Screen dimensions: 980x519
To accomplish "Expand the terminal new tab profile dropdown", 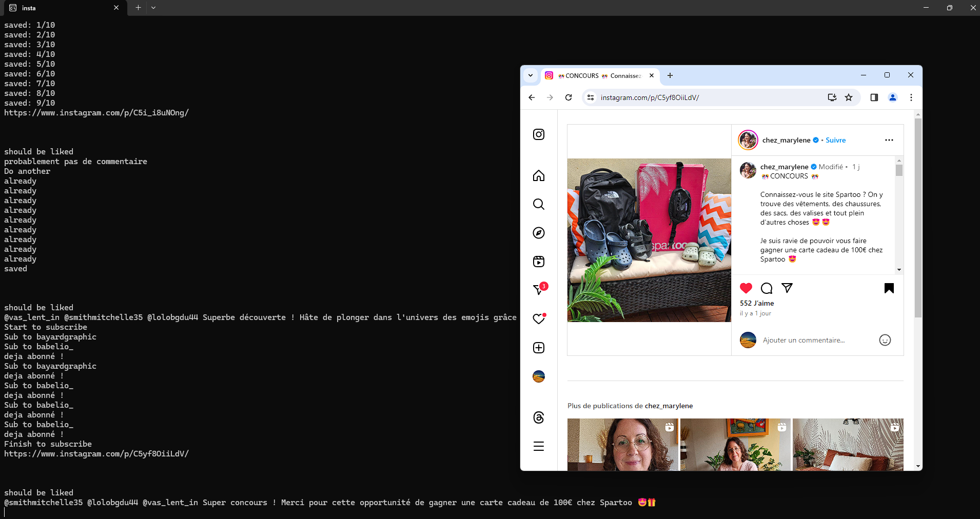I will 153,8.
